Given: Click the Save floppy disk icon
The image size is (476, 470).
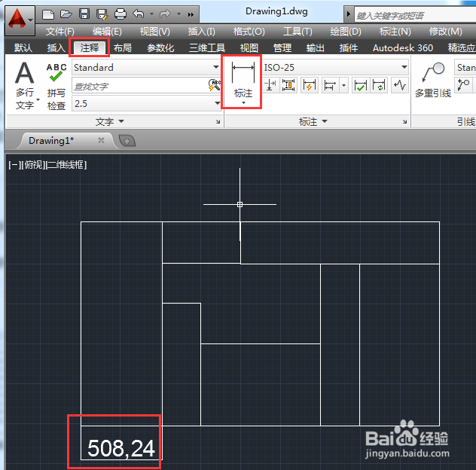Looking at the screenshot, I should coord(84,14).
